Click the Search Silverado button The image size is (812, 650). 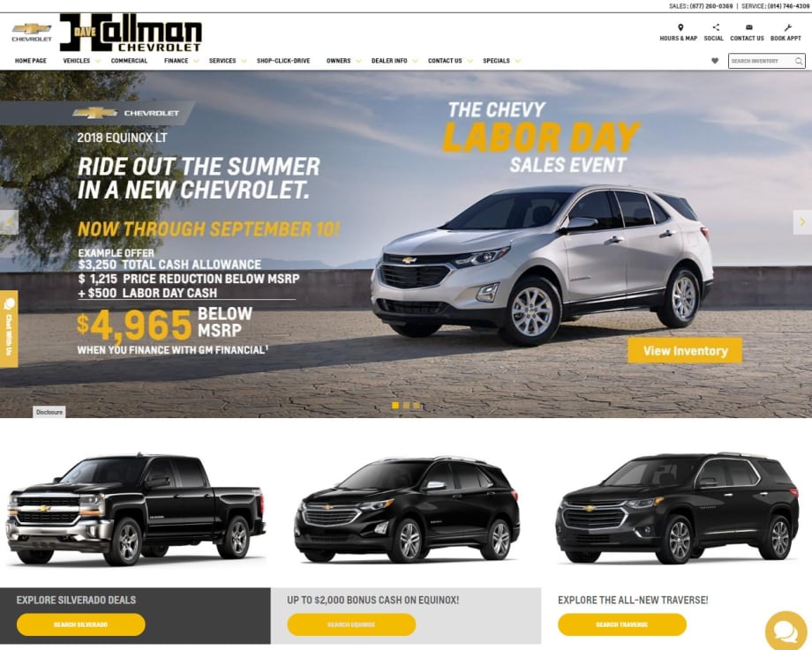click(81, 624)
